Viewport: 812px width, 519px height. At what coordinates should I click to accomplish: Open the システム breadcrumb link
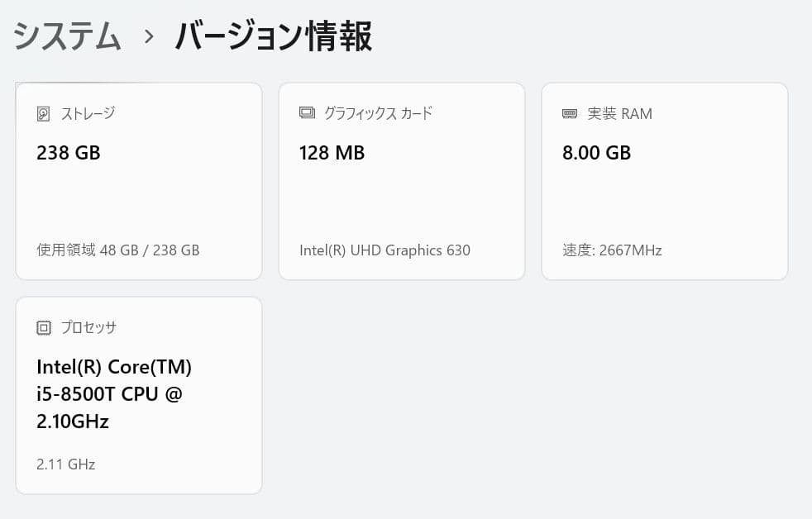[x=65, y=36]
